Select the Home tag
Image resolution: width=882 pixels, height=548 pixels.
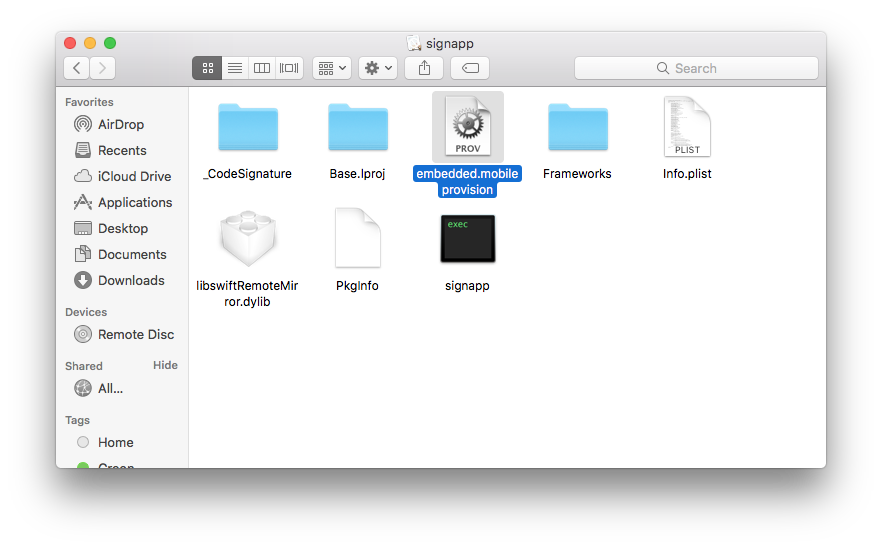115,442
